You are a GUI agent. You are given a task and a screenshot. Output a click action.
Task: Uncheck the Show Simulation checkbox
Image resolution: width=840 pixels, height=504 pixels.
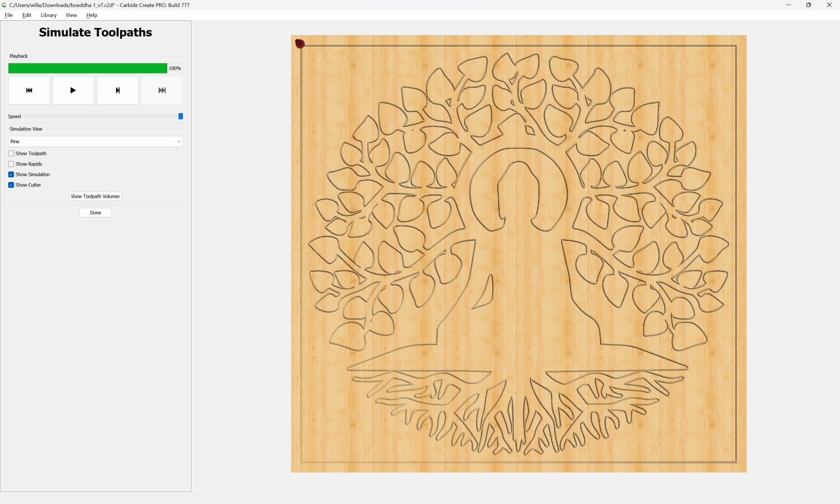(x=11, y=175)
